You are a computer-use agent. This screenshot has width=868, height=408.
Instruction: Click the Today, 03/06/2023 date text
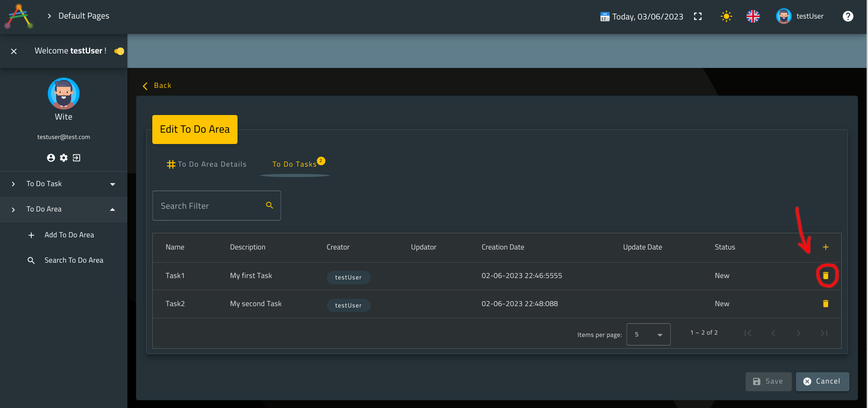pos(648,17)
